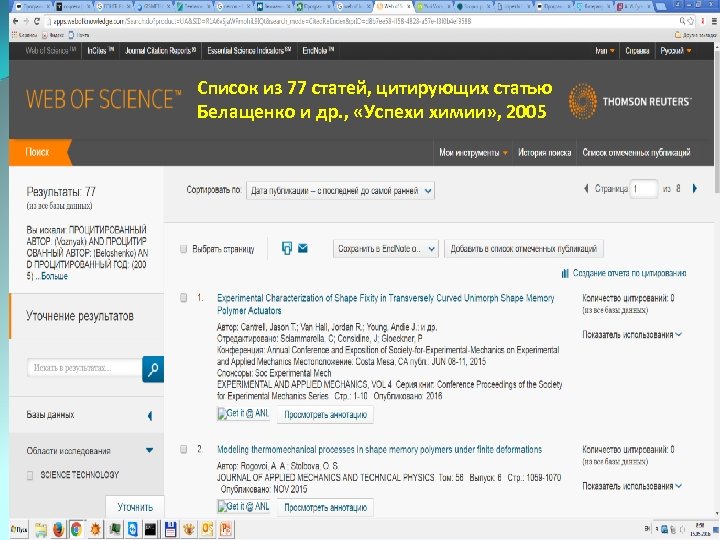This screenshot has height=540, width=720.
Task: Expand 'Показатель использования' for result 1
Action: click(632, 335)
